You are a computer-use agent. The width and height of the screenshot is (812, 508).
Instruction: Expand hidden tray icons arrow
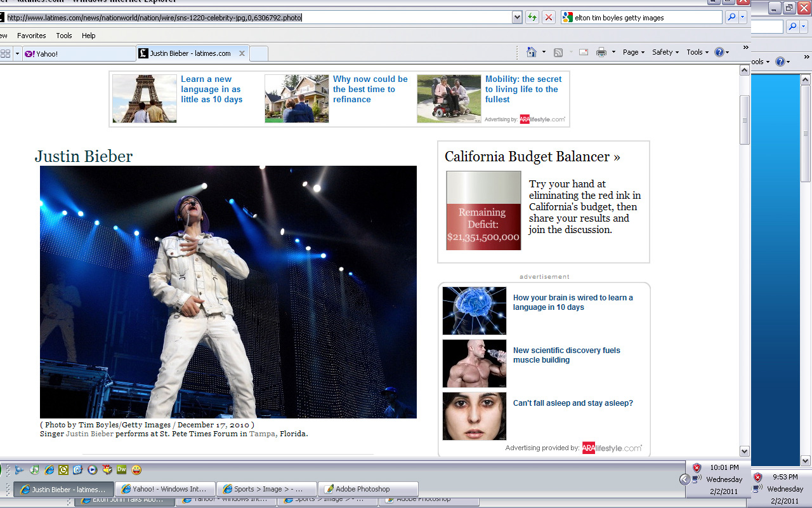(x=684, y=479)
